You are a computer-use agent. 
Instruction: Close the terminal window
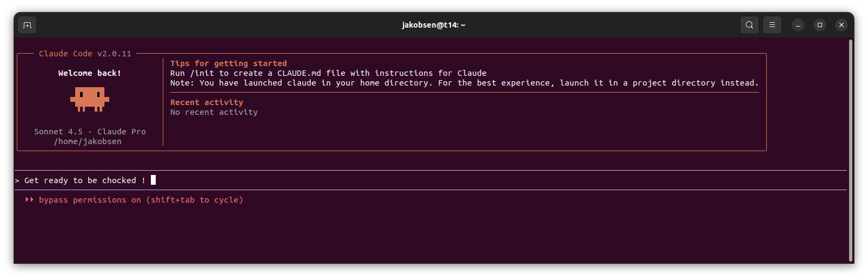pos(841,25)
